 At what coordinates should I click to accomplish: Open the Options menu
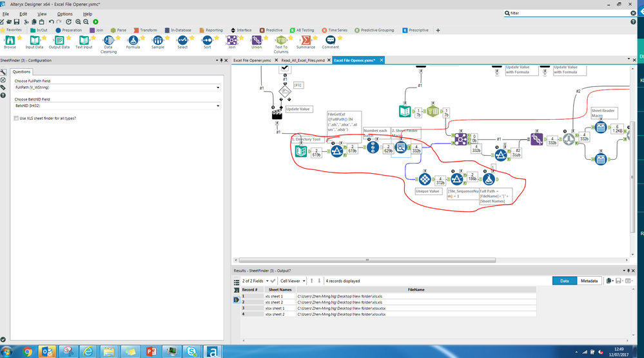point(65,14)
